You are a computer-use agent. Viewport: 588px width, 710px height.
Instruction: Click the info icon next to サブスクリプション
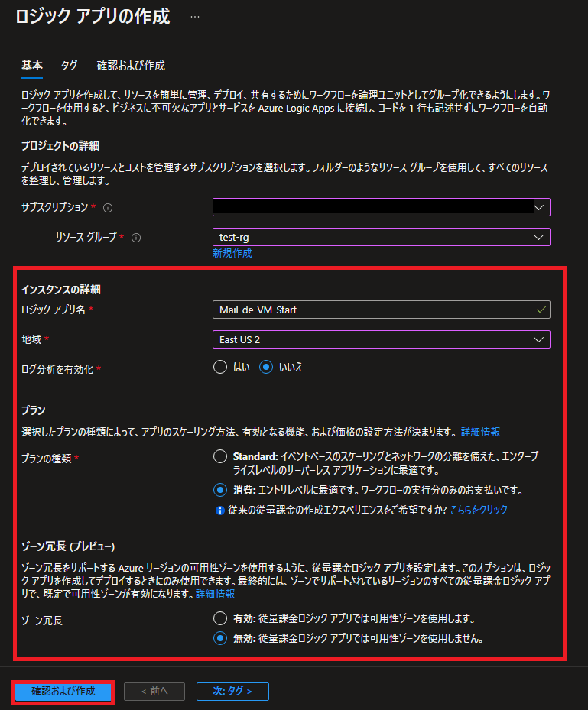108,208
